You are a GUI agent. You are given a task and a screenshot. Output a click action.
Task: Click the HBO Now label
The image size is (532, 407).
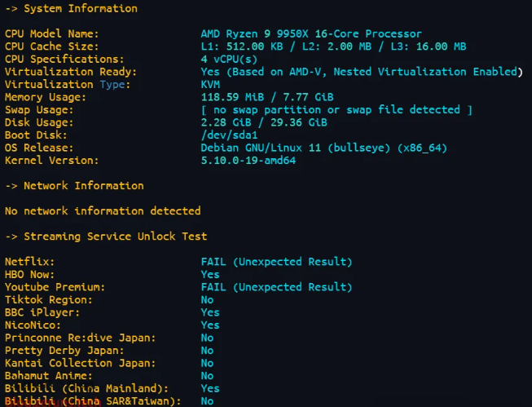tap(29, 275)
